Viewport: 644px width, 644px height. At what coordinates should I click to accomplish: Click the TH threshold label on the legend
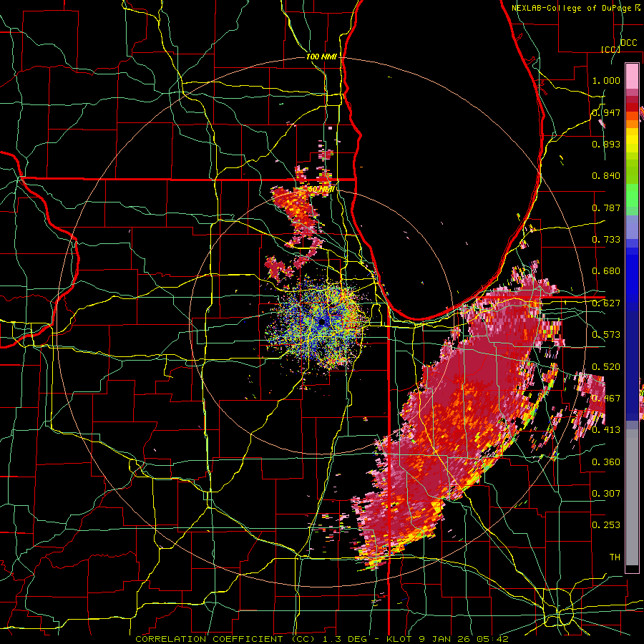(615, 557)
